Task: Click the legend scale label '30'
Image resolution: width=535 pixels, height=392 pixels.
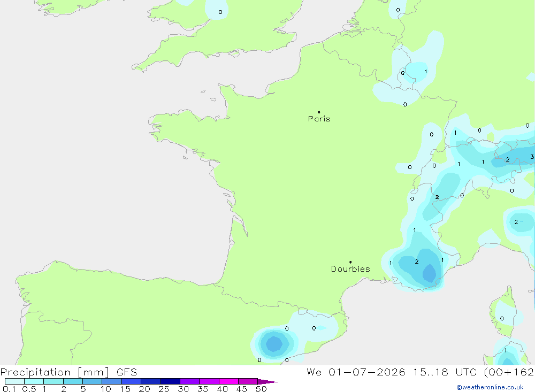Action: pyautogui.click(x=184, y=389)
